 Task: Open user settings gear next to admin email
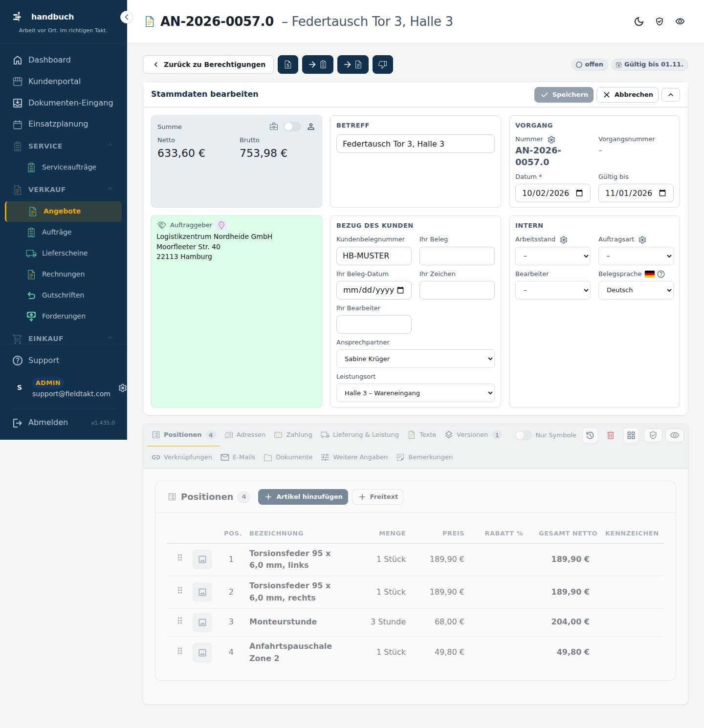click(123, 388)
